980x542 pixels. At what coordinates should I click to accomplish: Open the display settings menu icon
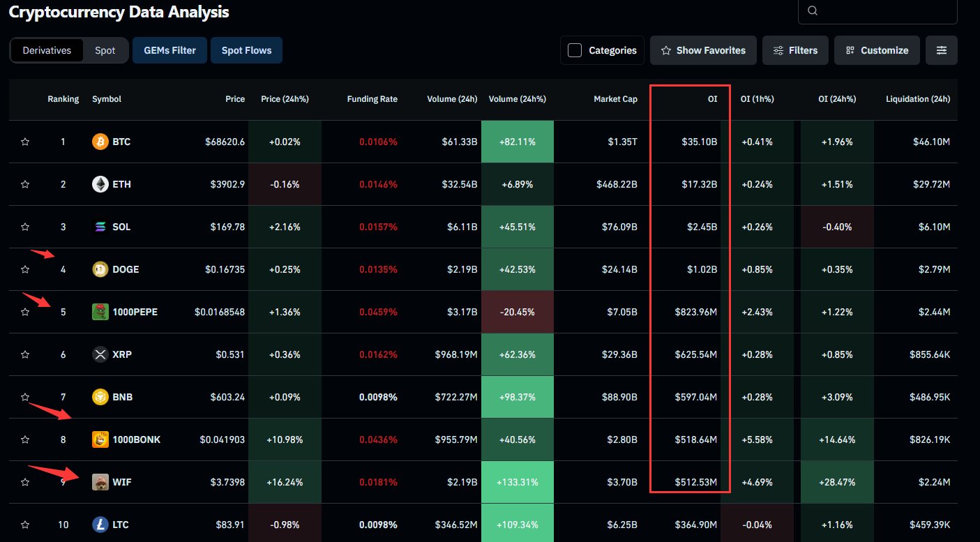coord(941,50)
